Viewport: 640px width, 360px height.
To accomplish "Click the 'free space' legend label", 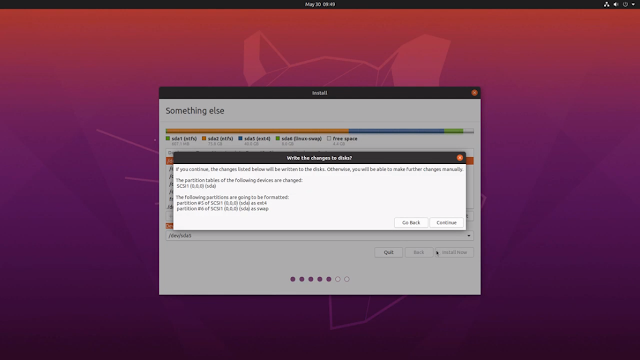I will [345, 138].
